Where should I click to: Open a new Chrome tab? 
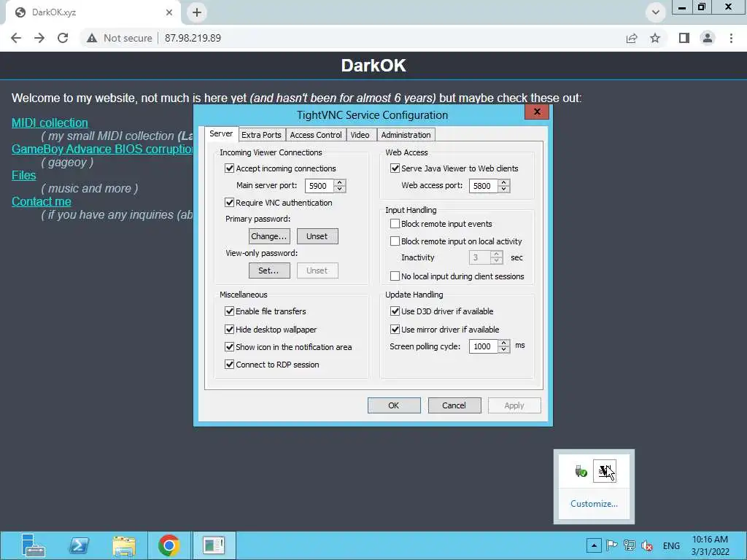[197, 12]
